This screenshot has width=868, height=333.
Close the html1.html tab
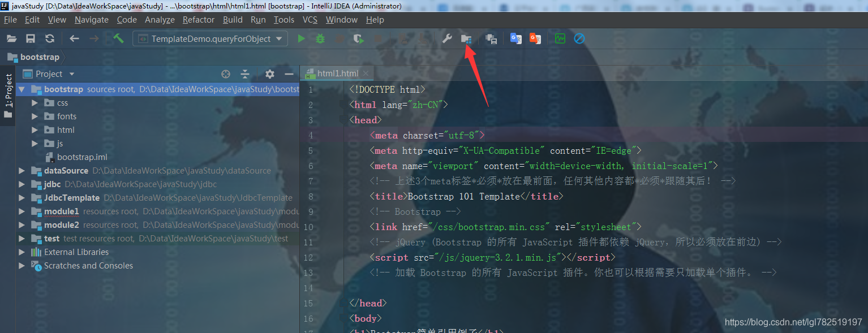click(x=366, y=73)
